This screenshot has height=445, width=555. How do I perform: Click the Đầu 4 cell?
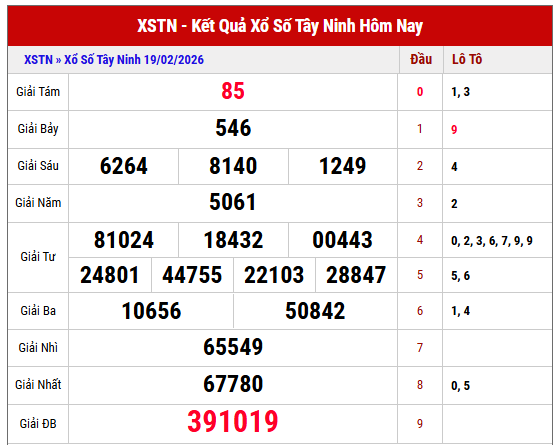click(x=420, y=240)
